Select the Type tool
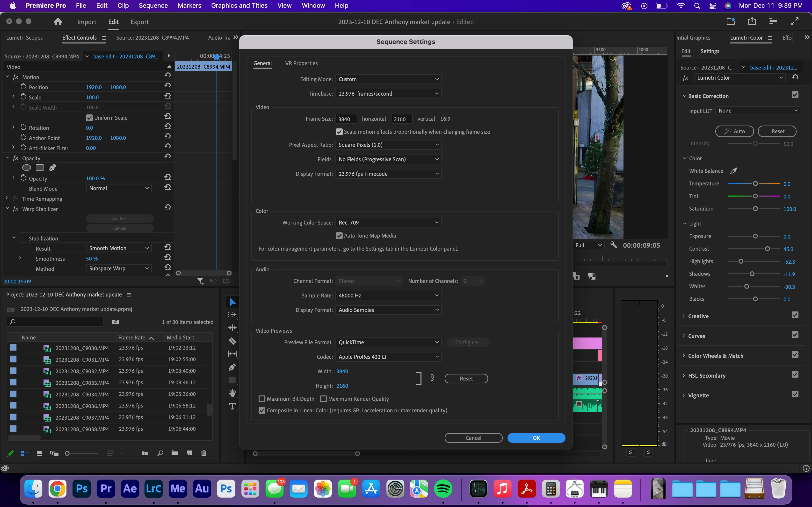Screen dimensions: 812x507 232,406
